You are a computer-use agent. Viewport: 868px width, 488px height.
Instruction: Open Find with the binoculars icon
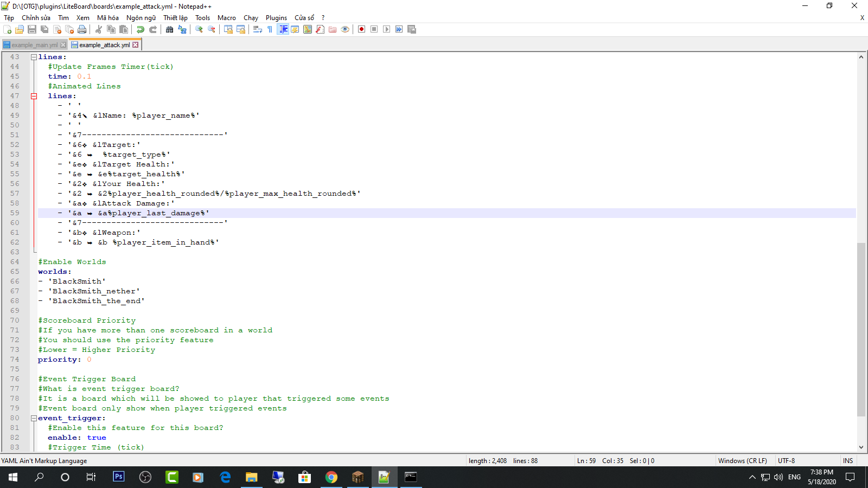(x=170, y=29)
